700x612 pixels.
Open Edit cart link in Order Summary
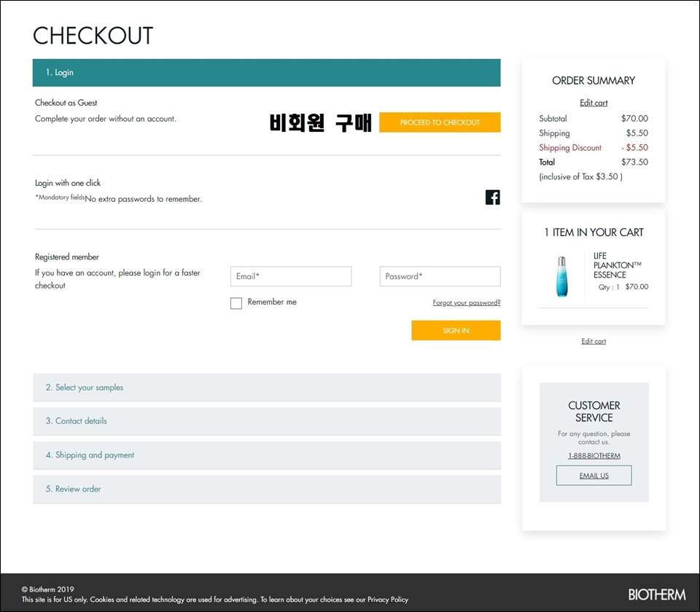click(594, 103)
